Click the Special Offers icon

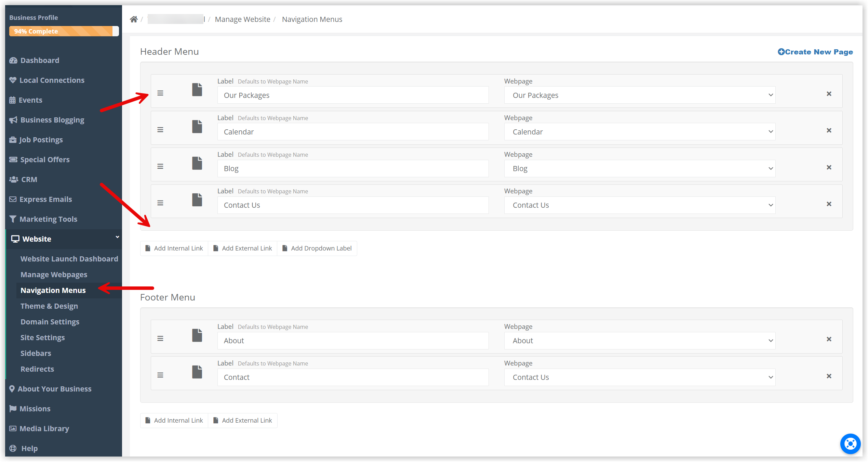tap(13, 159)
